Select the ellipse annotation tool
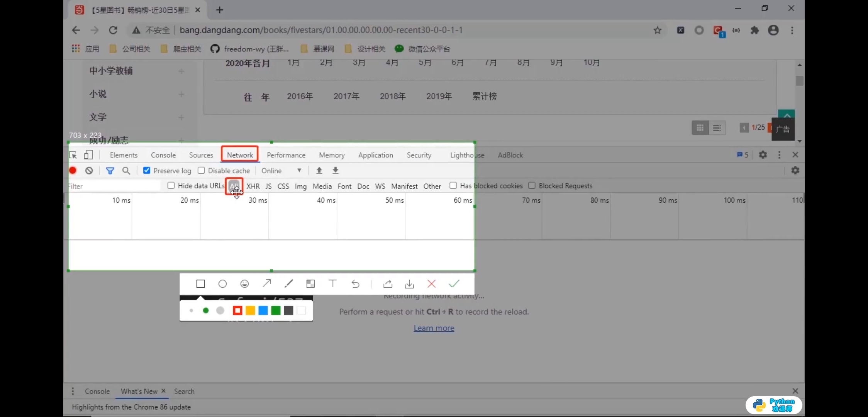This screenshot has width=868, height=417. tap(222, 284)
